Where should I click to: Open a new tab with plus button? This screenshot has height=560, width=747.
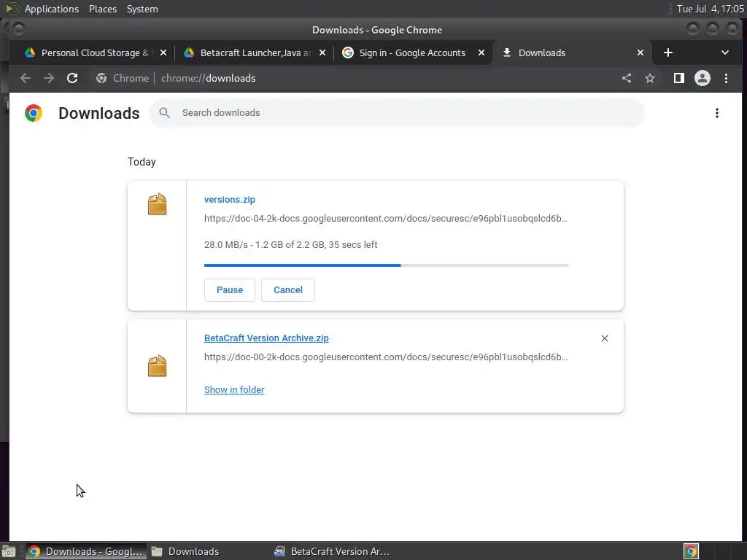coord(668,52)
